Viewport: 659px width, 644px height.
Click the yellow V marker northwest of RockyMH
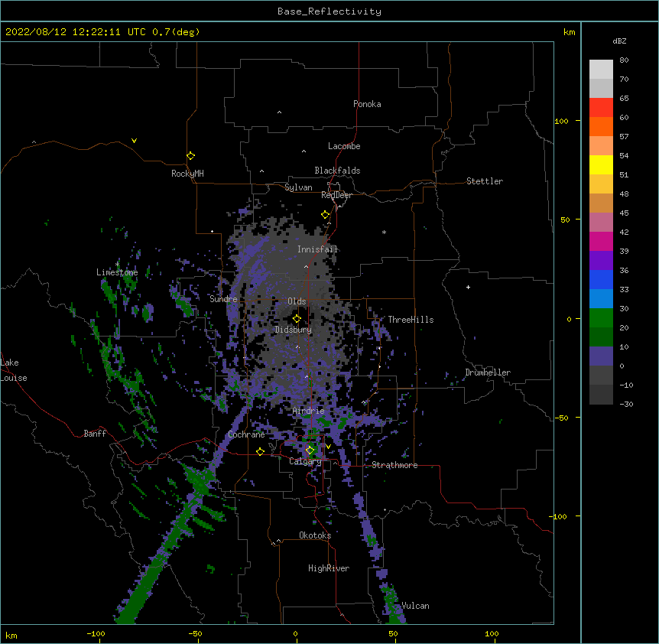click(x=134, y=141)
